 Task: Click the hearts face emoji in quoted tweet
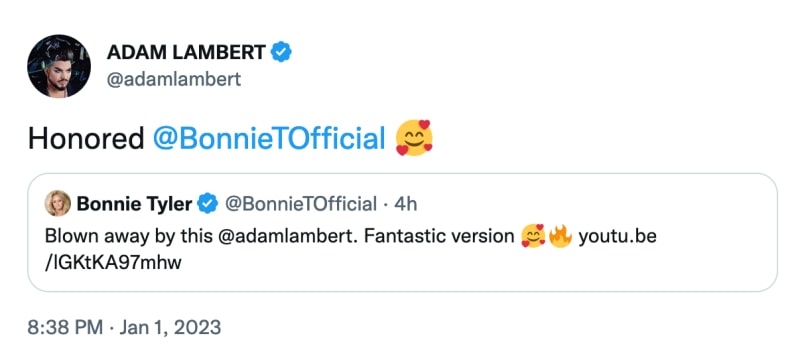pos(533,236)
